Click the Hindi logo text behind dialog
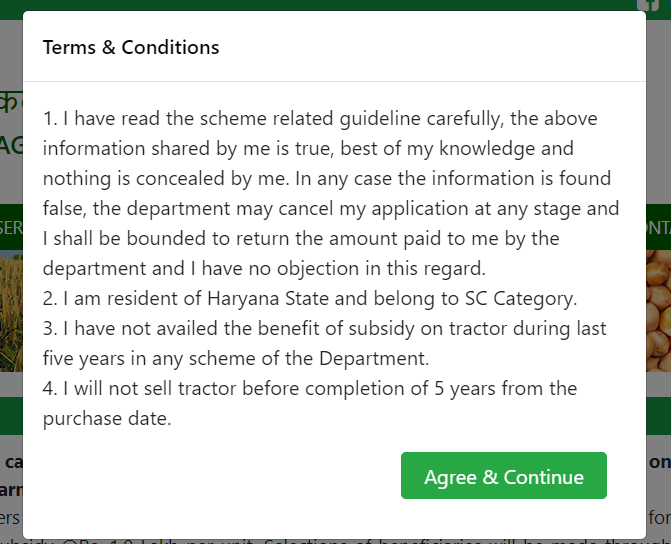 tap(9, 103)
